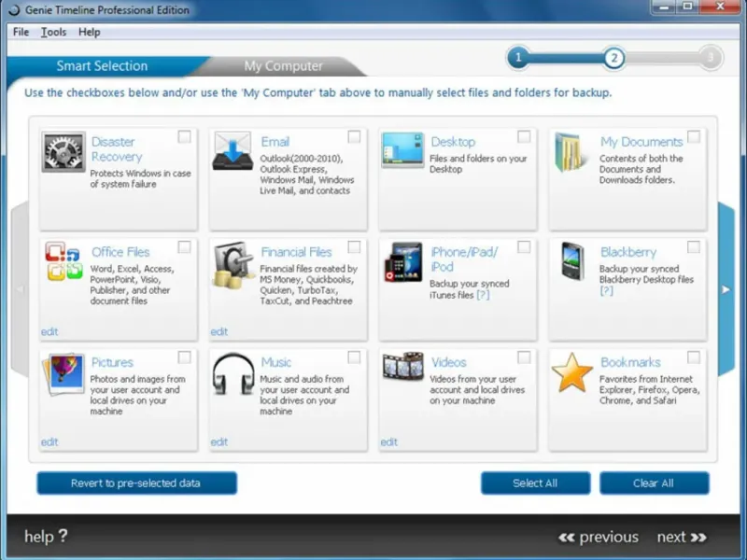Click the Pictures photo icon
Screen dimensions: 747x560
point(63,374)
